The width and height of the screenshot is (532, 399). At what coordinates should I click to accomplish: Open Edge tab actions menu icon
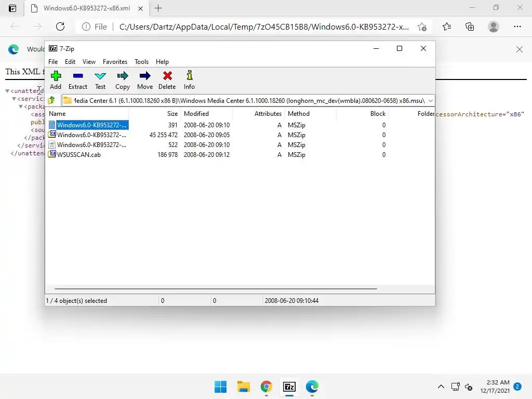[12, 8]
